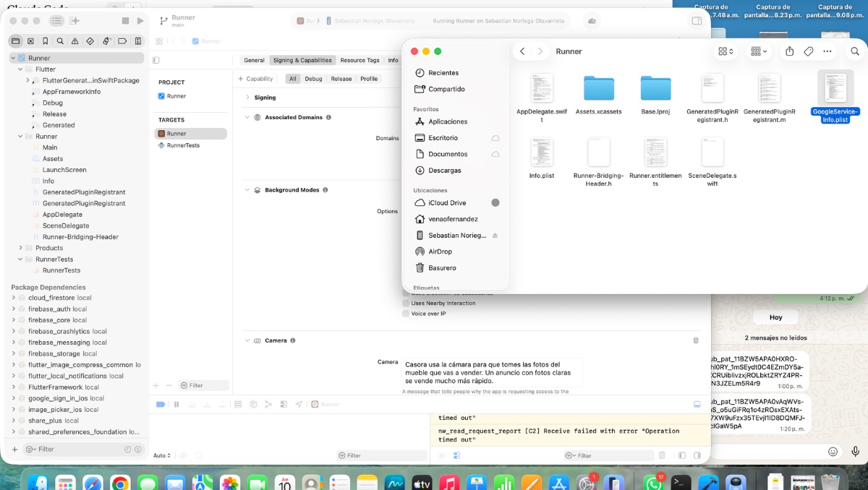
Task: Click the Tags icon in Finder toolbar
Action: coord(809,51)
